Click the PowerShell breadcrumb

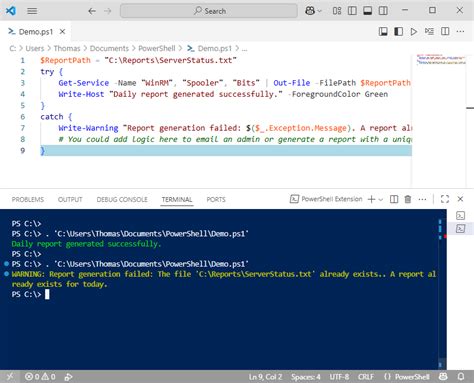157,49
